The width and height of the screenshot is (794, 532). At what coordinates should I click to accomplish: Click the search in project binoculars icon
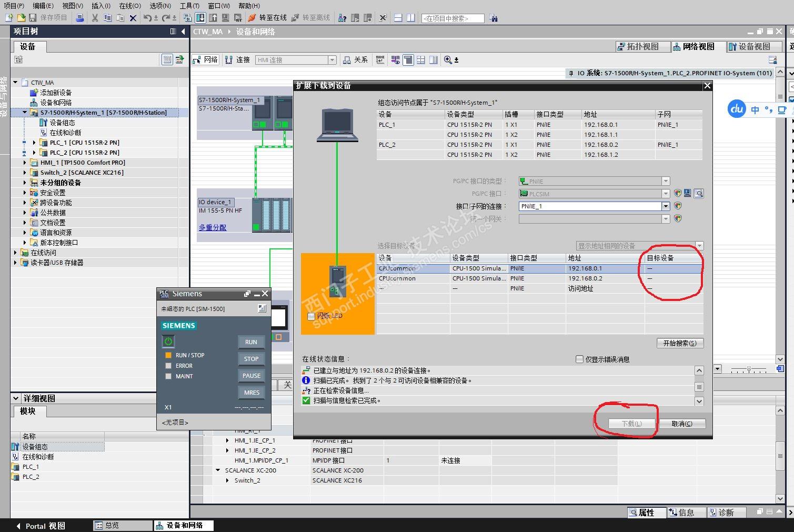tap(494, 18)
